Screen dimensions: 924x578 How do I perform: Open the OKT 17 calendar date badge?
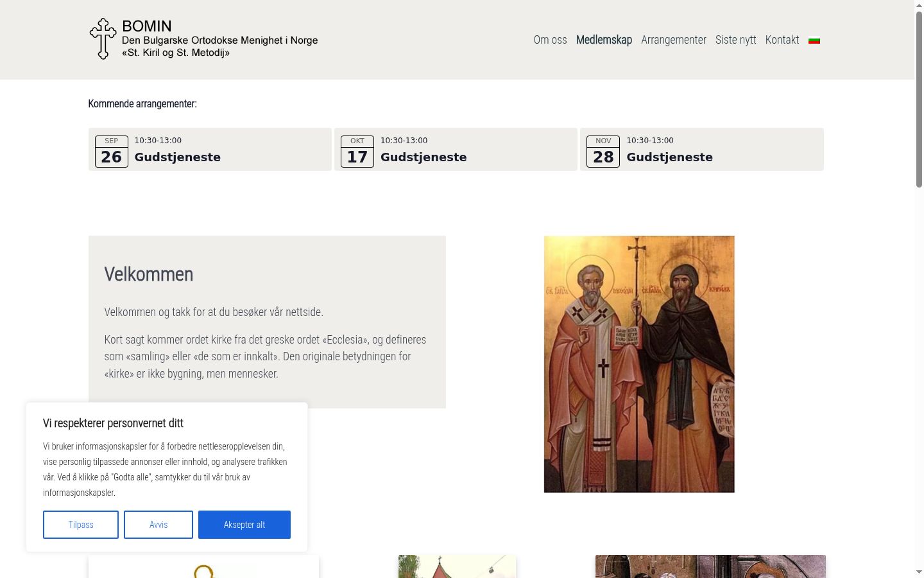[357, 152]
